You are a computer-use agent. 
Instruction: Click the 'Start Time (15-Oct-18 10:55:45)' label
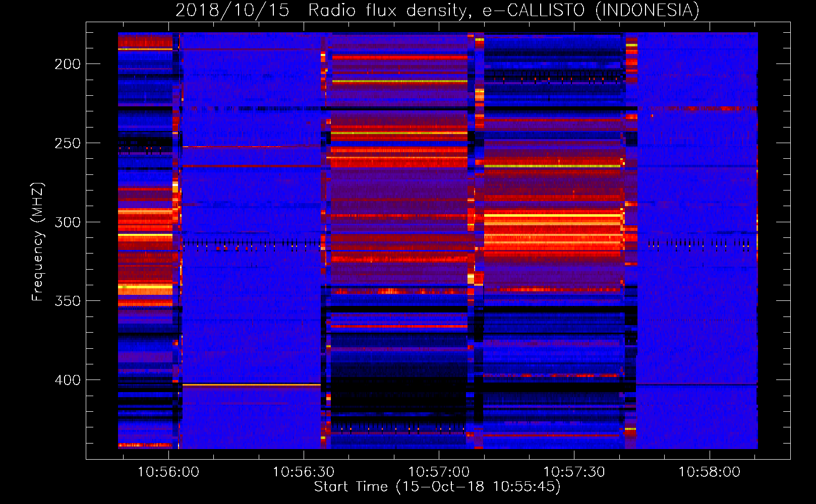coord(437,486)
